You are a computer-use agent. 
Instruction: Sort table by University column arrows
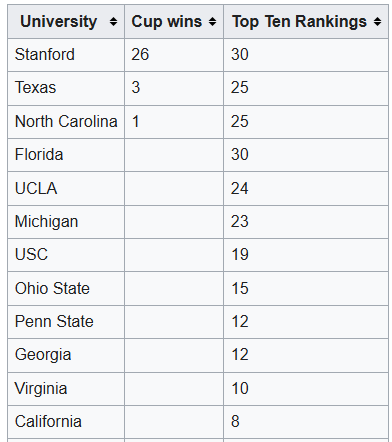pos(113,22)
